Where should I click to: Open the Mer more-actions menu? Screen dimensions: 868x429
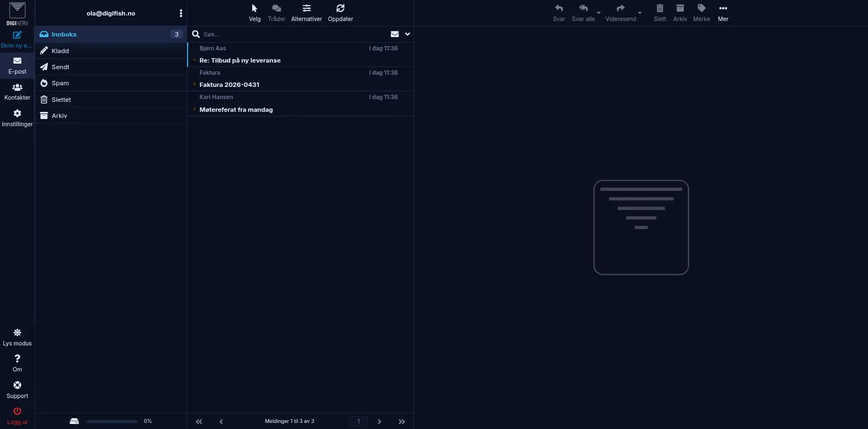coord(723,13)
